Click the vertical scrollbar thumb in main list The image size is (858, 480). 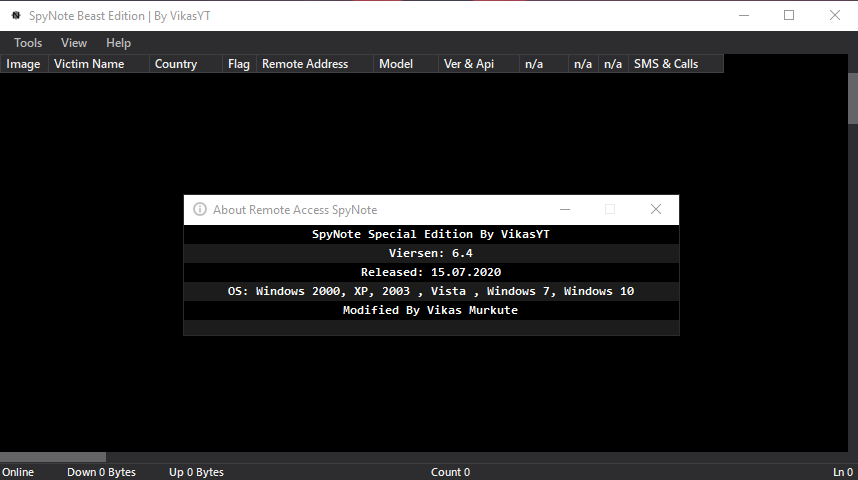[853, 99]
